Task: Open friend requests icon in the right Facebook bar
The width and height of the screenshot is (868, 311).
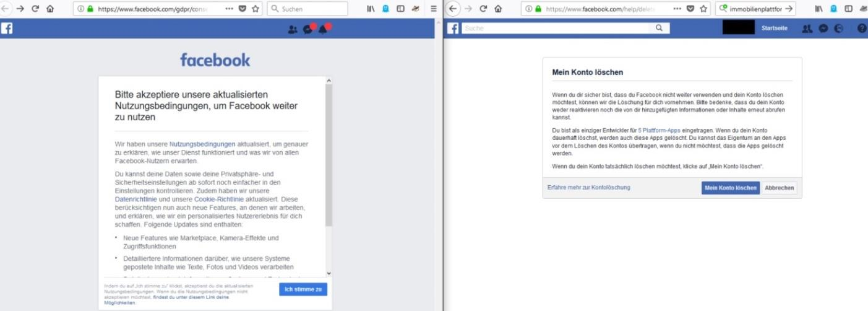Action: pyautogui.click(x=807, y=28)
